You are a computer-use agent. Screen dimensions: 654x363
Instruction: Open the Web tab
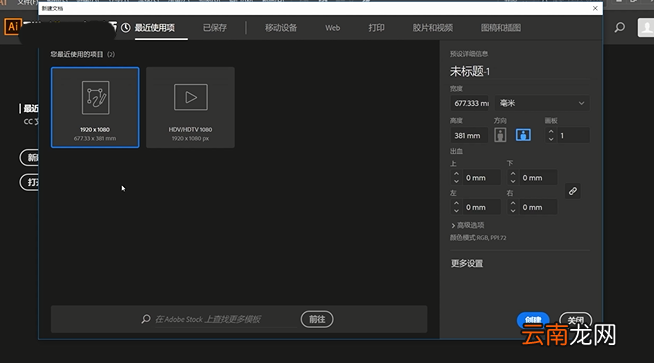tap(332, 28)
